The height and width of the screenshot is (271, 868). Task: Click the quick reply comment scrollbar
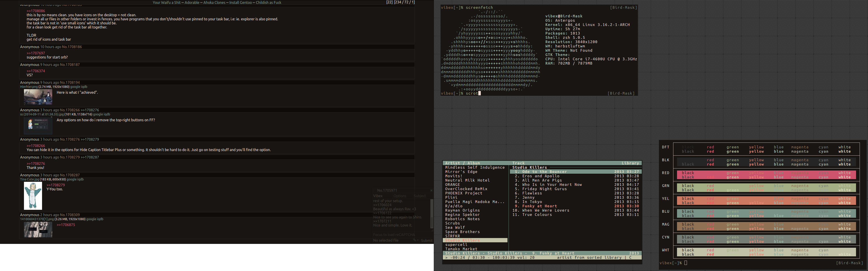(x=432, y=214)
